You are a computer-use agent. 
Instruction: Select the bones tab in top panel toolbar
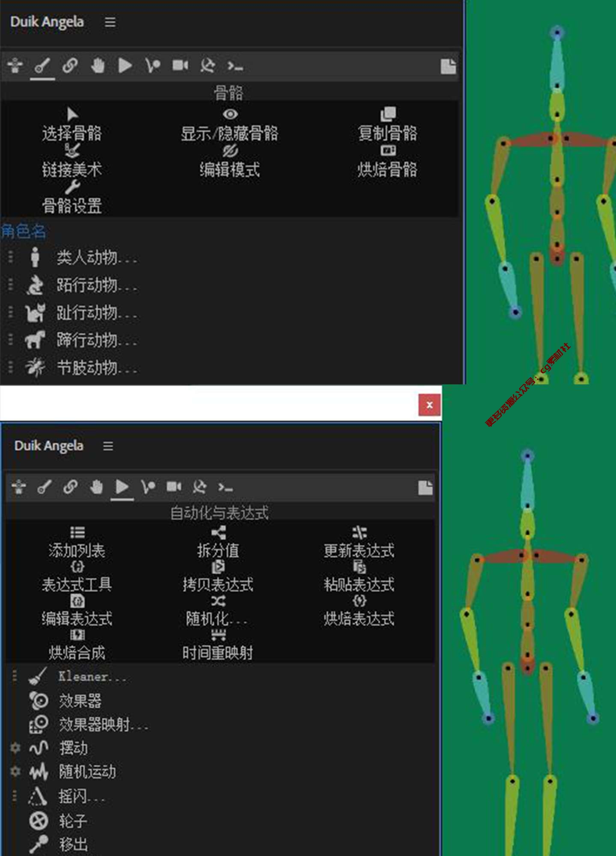coord(42,66)
